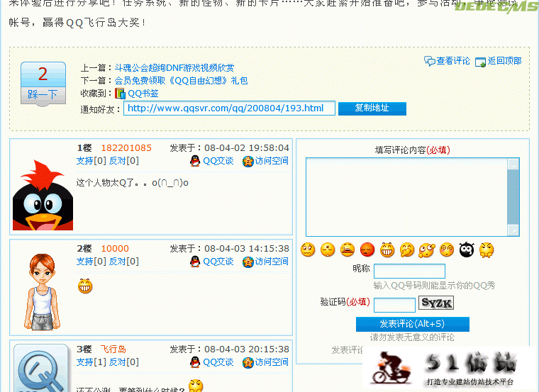
Task: Click 访问空间 star icon on floor 2
Action: point(248,262)
